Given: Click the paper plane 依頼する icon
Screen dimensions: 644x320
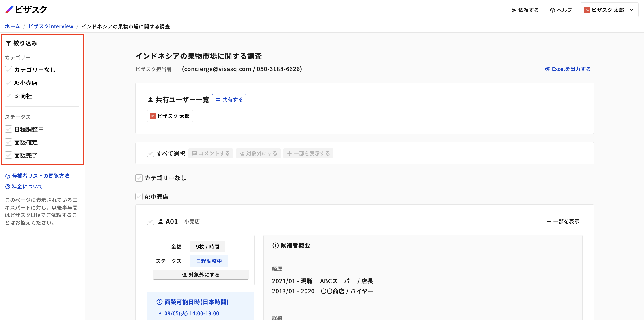Looking at the screenshot, I should (x=514, y=10).
